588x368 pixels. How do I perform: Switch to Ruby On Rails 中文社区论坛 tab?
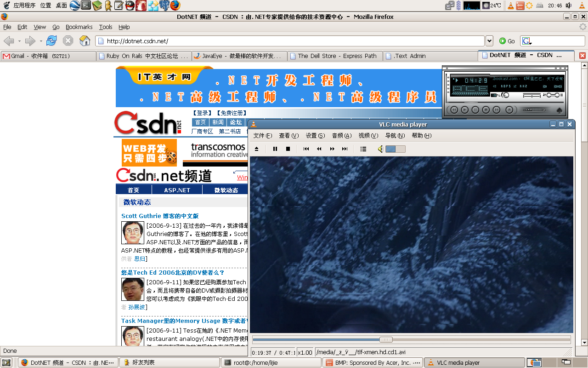(144, 56)
